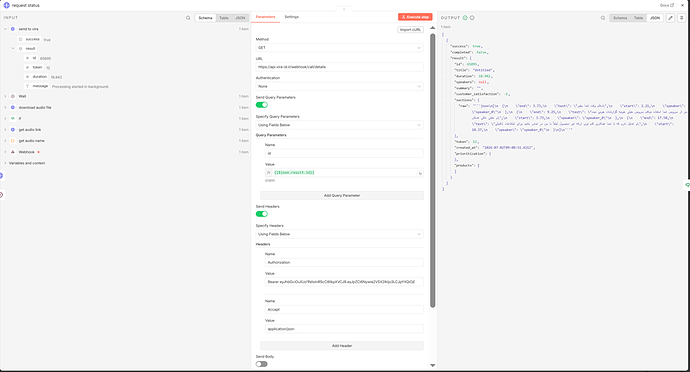
Task: Open the expression editor icon at Value field end
Action: pos(420,173)
